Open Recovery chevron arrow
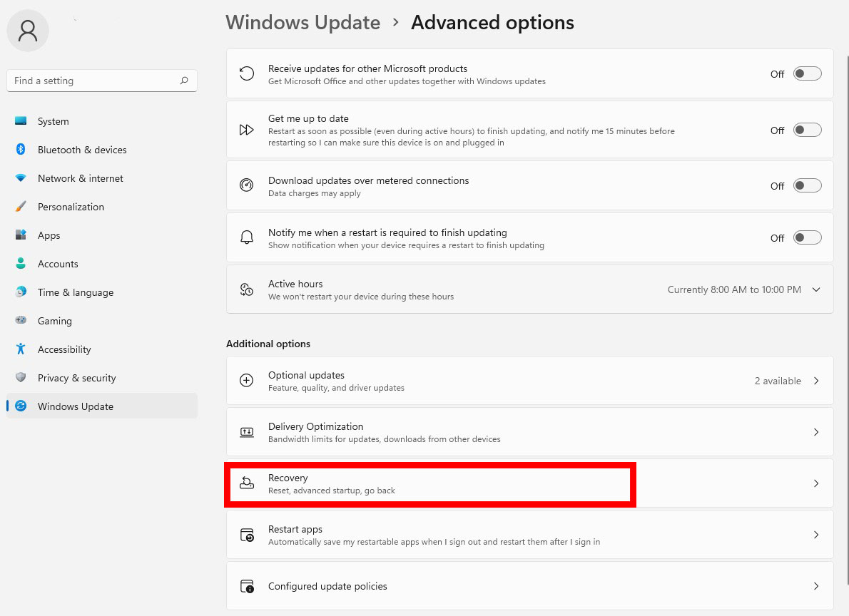 pos(816,483)
